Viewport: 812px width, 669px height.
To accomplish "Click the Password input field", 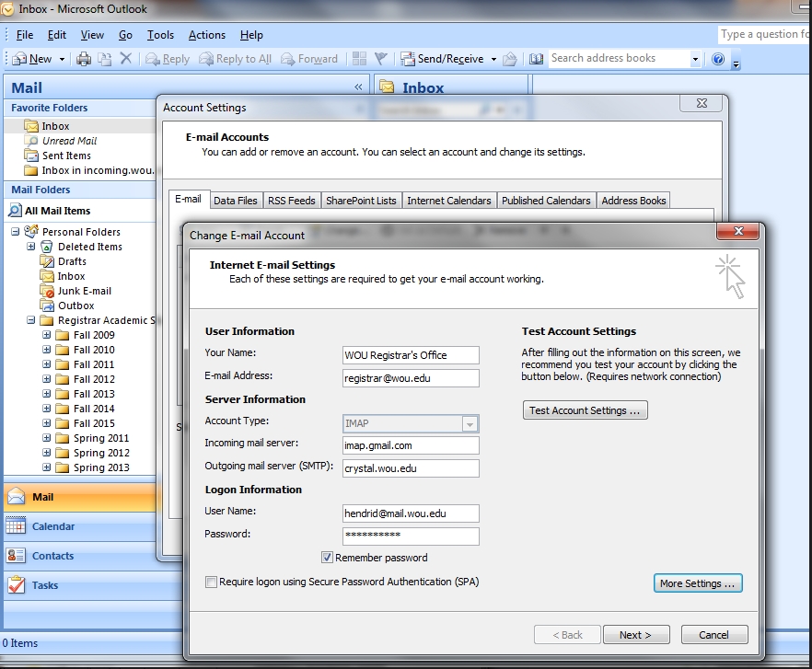I will point(411,536).
